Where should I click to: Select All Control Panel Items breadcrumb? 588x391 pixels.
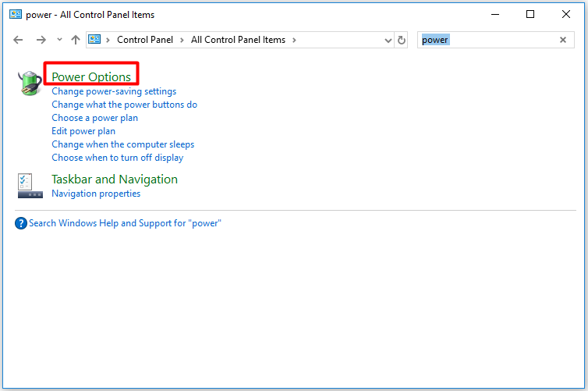[238, 40]
